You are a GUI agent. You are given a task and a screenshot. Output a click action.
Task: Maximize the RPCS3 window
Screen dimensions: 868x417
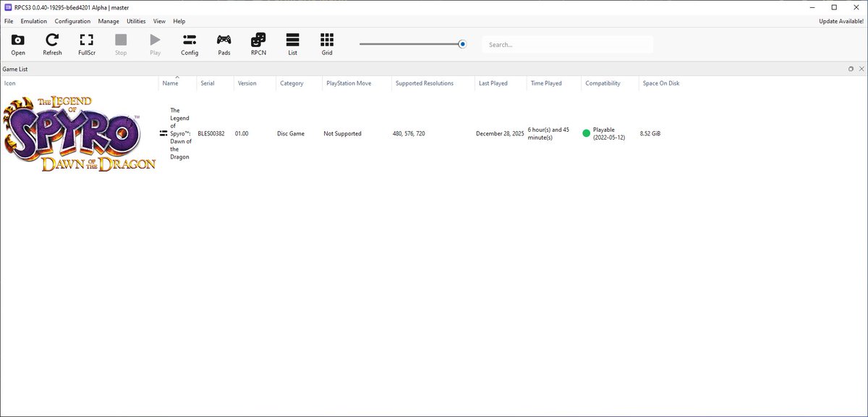(834, 7)
